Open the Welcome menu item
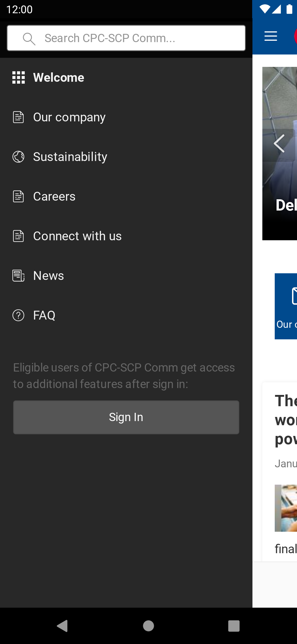 (x=126, y=78)
